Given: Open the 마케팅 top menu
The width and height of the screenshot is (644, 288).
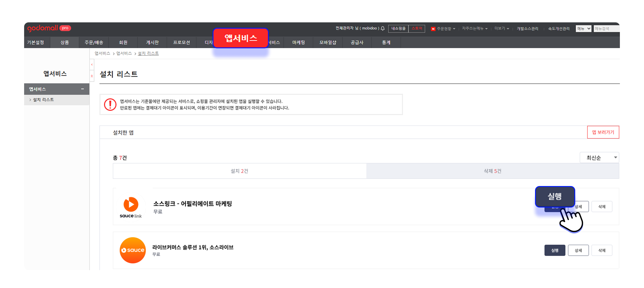Looking at the screenshot, I should tap(298, 42).
